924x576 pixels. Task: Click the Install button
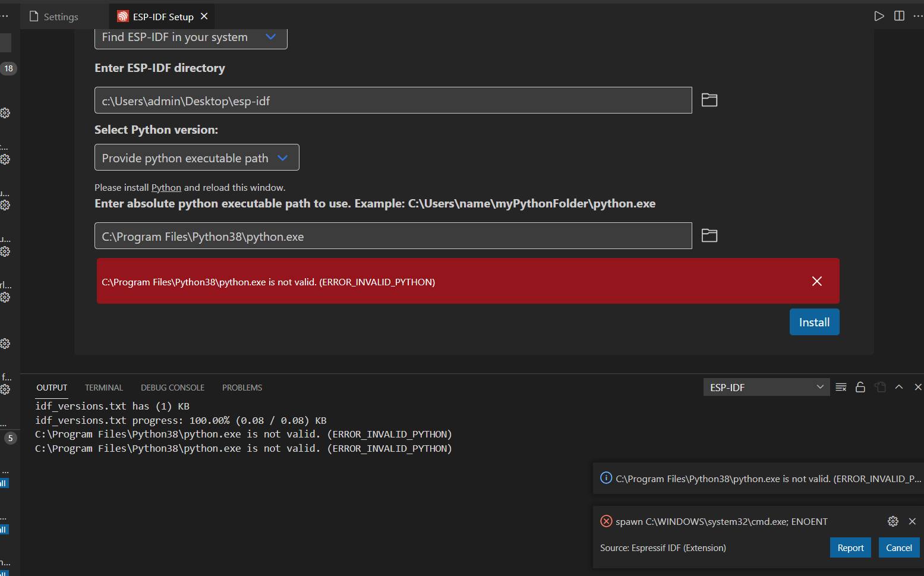[x=814, y=322]
